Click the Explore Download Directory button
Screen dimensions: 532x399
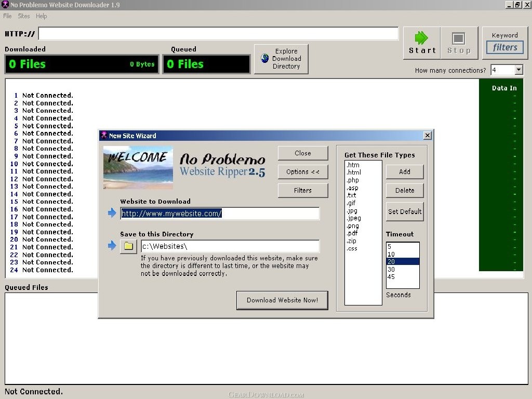(281, 59)
